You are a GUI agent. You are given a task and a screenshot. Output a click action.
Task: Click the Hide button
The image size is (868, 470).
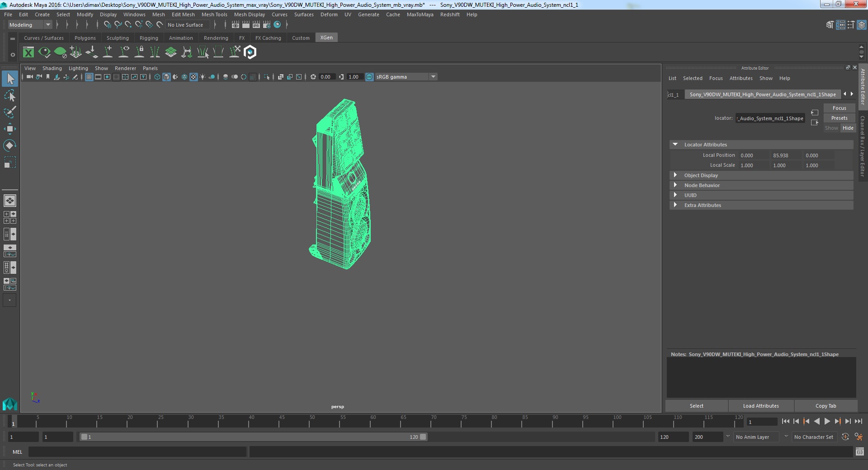pyautogui.click(x=848, y=128)
